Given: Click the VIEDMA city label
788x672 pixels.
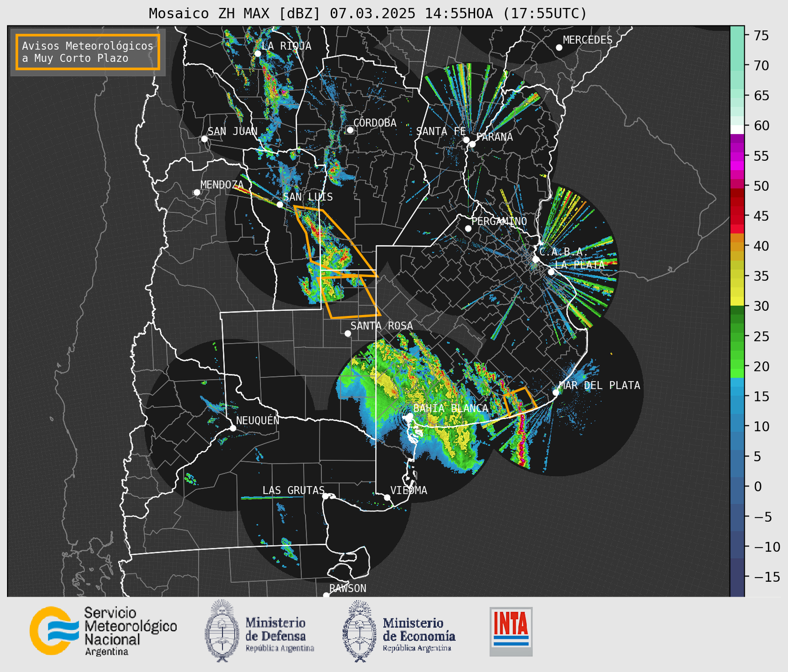Looking at the screenshot, I should pos(409,490).
